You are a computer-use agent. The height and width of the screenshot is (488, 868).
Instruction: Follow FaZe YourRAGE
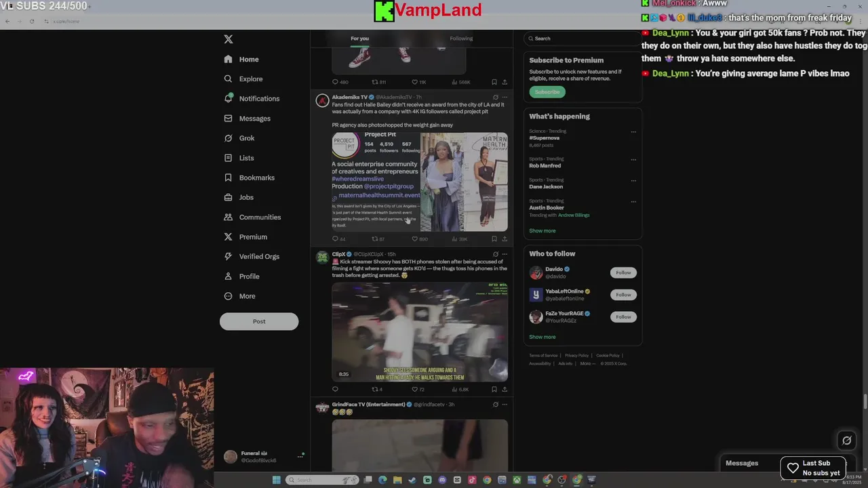623,317
